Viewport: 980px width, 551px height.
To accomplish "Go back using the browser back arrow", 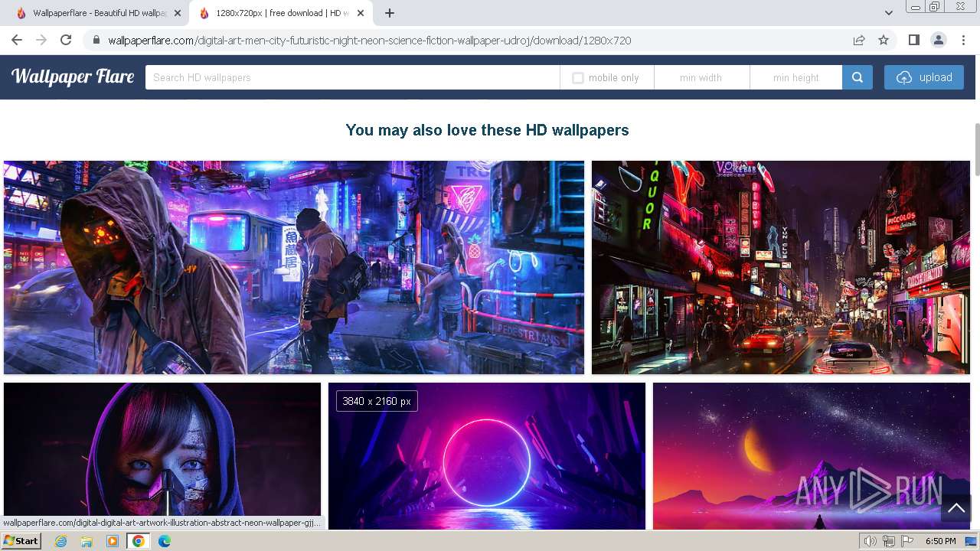I will [x=17, y=41].
